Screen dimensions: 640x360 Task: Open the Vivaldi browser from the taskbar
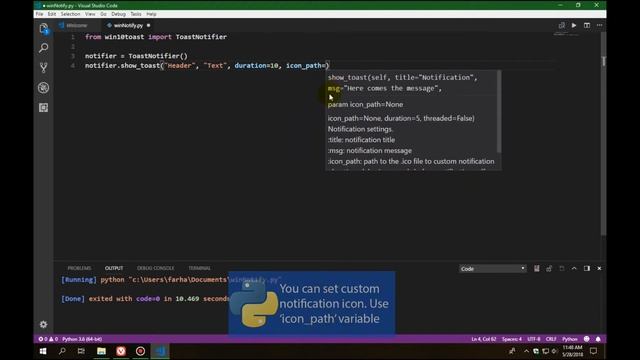pyautogui.click(x=121, y=351)
